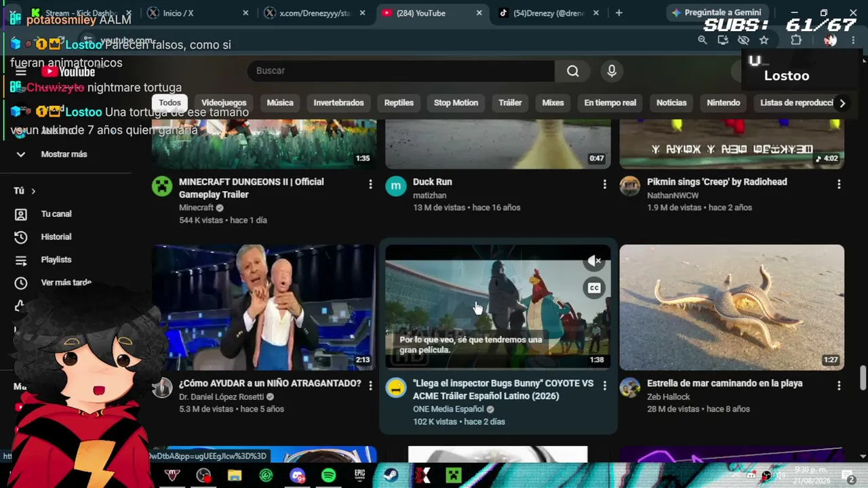Image resolution: width=868 pixels, height=488 pixels.
Task: Open File Explorer from the taskbar
Action: pos(235,476)
